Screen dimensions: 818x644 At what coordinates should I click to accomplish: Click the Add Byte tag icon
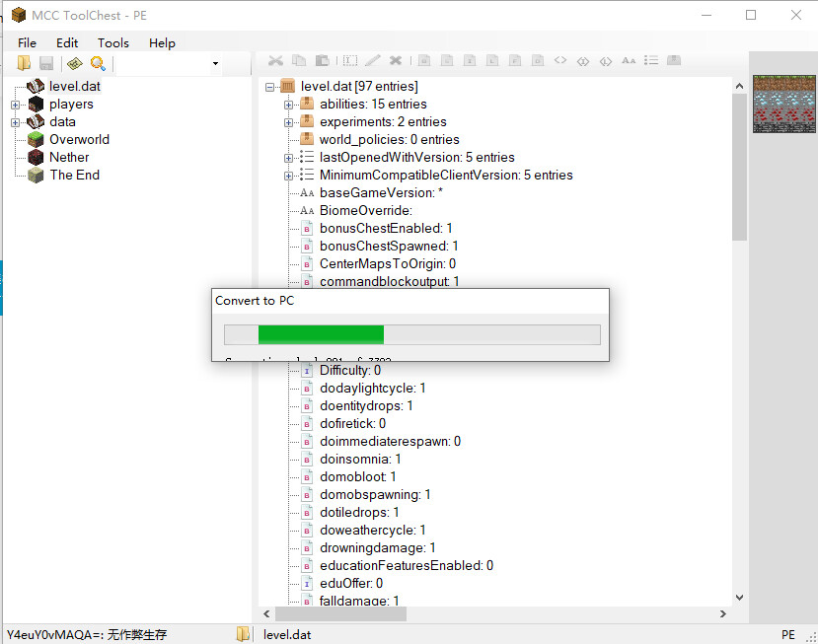(424, 60)
